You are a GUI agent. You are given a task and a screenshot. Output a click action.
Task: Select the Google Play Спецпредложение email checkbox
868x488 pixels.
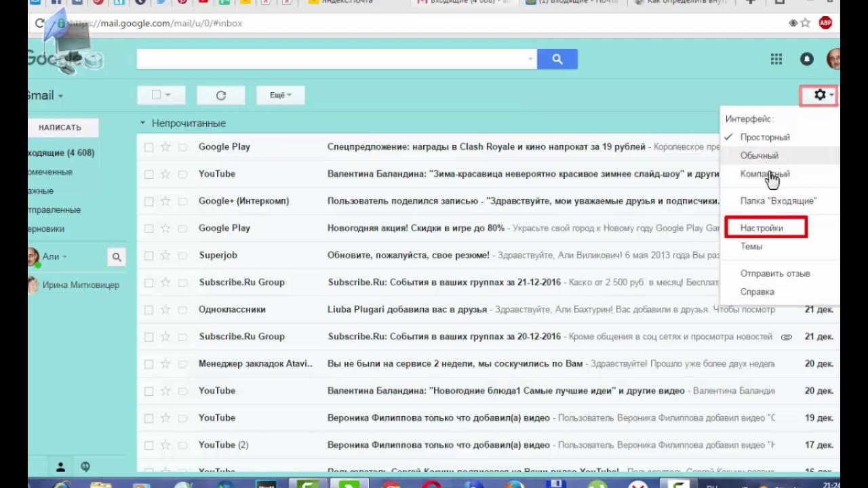(x=149, y=147)
